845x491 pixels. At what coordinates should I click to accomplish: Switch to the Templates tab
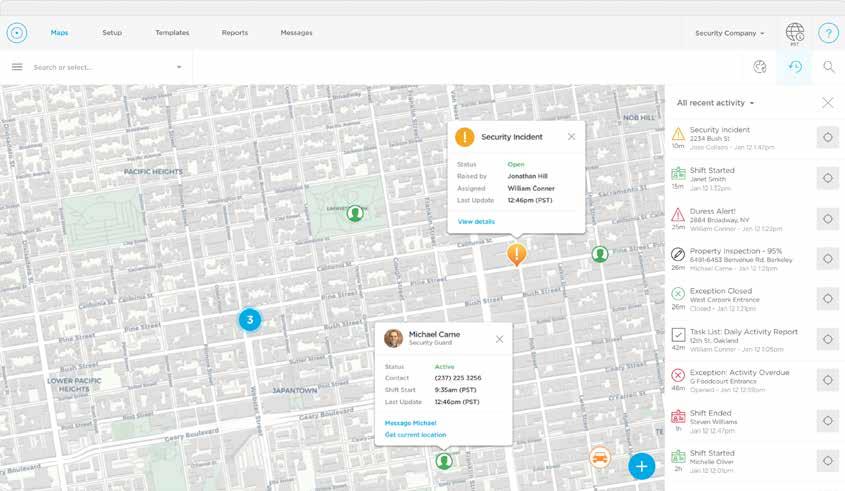coord(172,33)
